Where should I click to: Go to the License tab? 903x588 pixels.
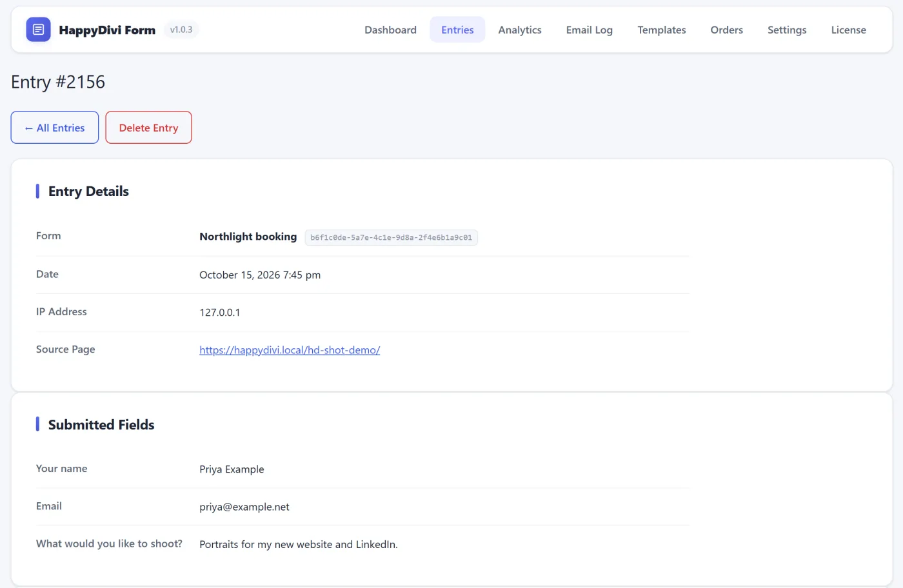click(x=848, y=30)
